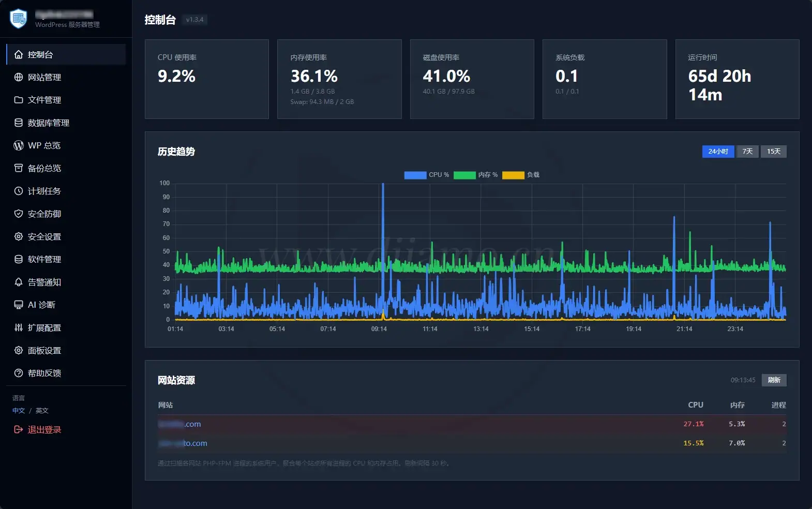Image resolution: width=812 pixels, height=509 pixels.
Task: Click the WP 总览 WordPress logo icon
Action: point(19,145)
